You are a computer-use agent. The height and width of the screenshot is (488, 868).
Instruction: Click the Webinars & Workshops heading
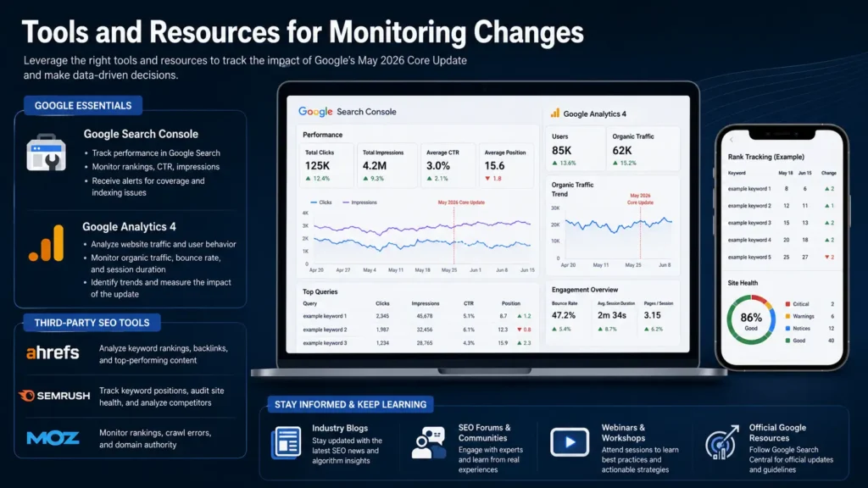[623, 433]
